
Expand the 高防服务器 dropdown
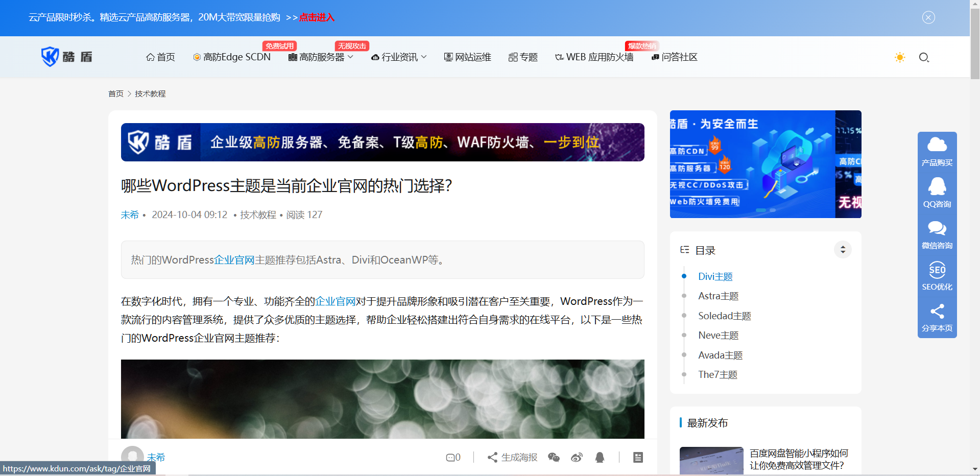click(x=321, y=57)
